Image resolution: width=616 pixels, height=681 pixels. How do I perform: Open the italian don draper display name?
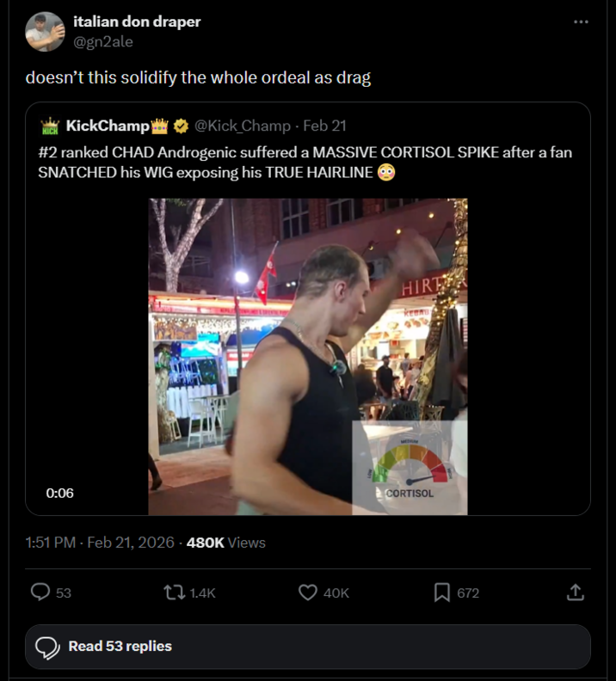(x=137, y=21)
